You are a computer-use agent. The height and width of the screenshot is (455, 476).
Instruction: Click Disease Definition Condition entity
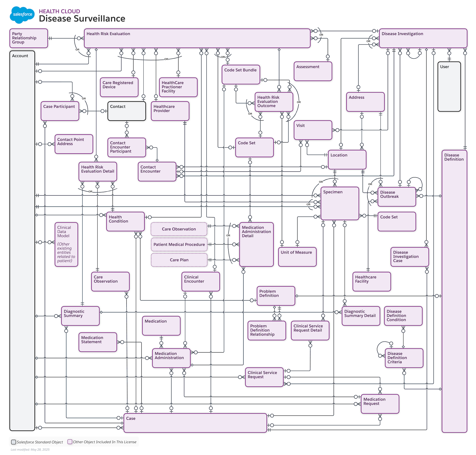[x=403, y=316]
